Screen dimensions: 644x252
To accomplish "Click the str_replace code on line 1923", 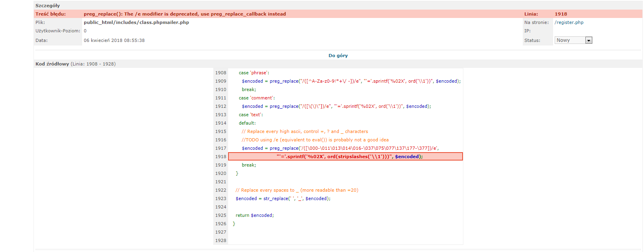I will pos(283,198).
